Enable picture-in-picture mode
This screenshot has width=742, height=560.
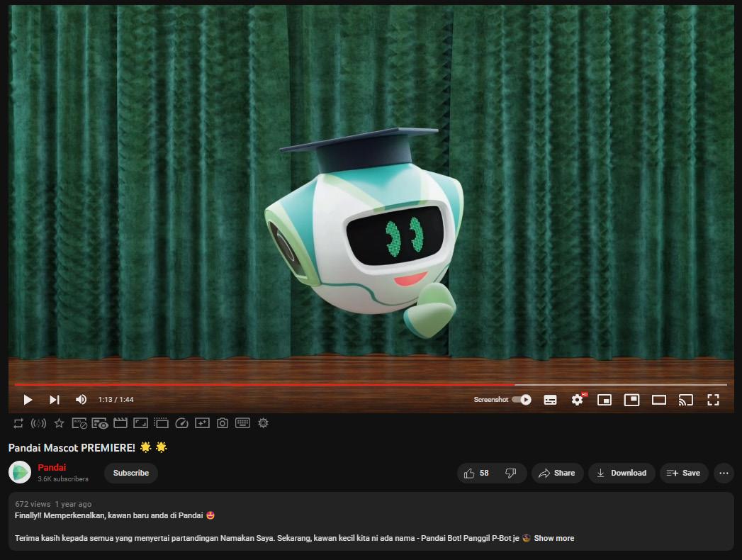pyautogui.click(x=631, y=400)
